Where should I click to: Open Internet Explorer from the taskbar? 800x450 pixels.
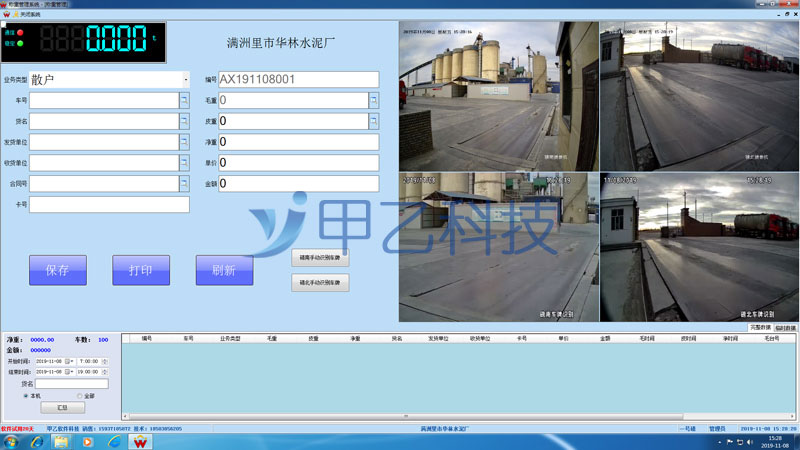[36, 441]
